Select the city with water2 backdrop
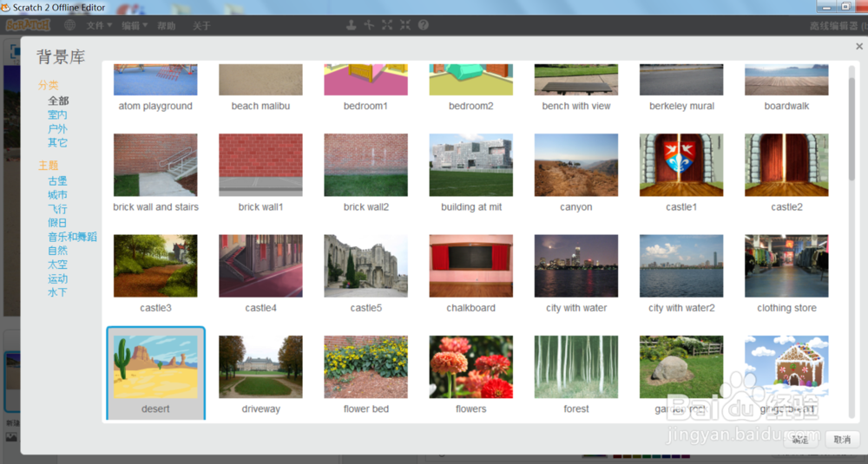Screen dimensions: 868x464 (x=681, y=273)
